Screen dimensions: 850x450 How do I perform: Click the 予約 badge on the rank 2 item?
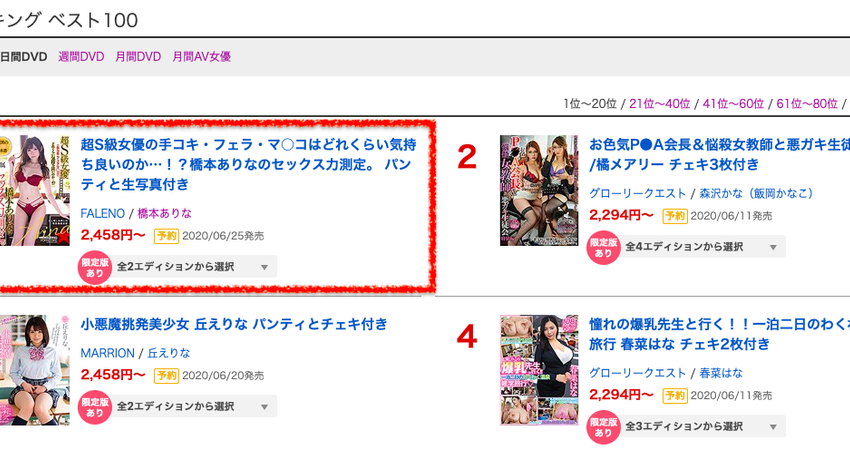point(675,216)
